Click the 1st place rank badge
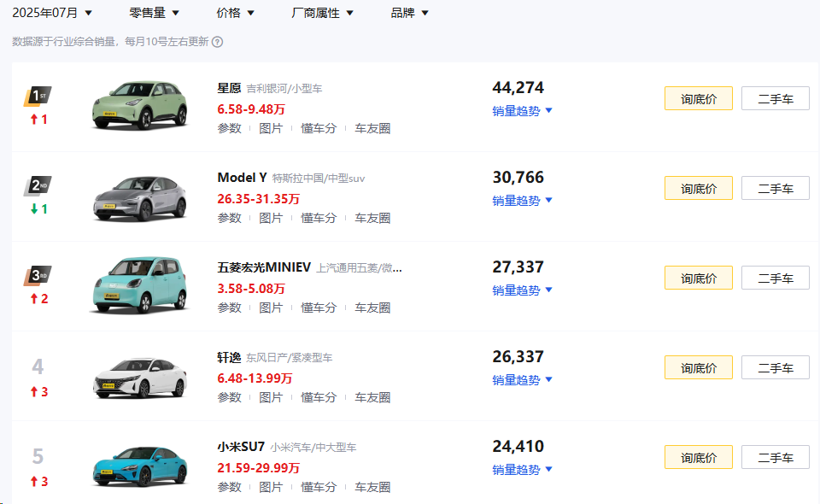This screenshot has width=820, height=504. pyautogui.click(x=38, y=96)
